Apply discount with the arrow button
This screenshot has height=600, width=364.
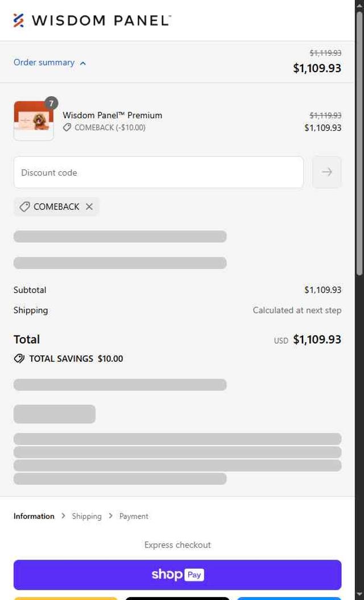[x=327, y=172]
